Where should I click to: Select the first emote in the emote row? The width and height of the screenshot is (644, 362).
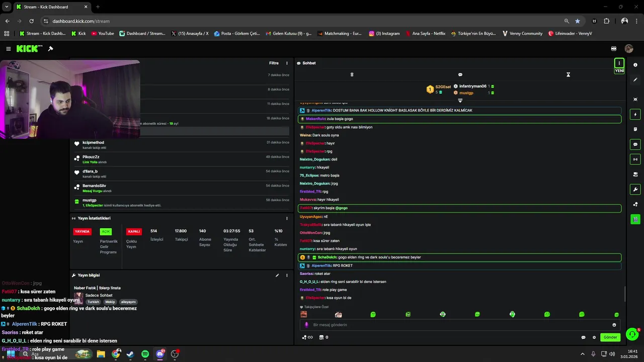click(304, 314)
